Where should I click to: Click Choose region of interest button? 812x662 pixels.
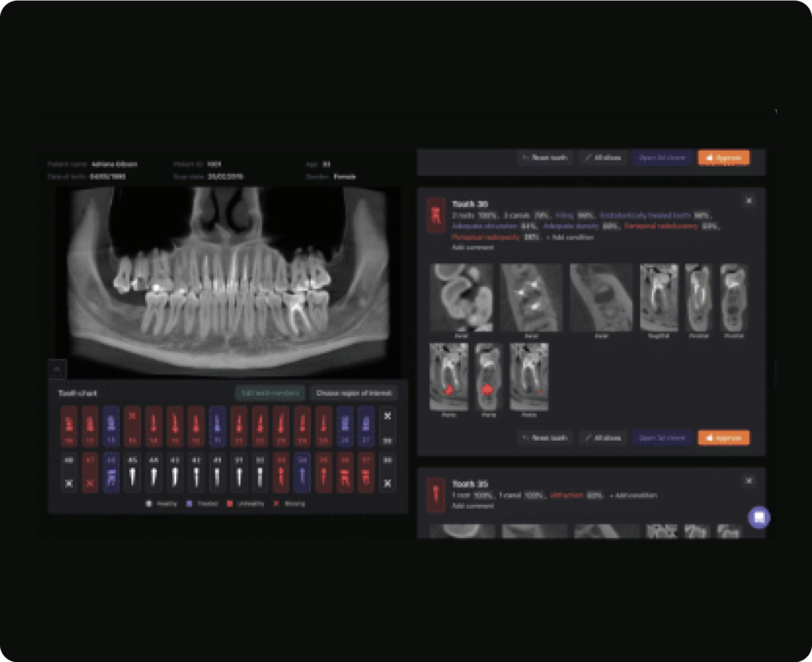[353, 393]
